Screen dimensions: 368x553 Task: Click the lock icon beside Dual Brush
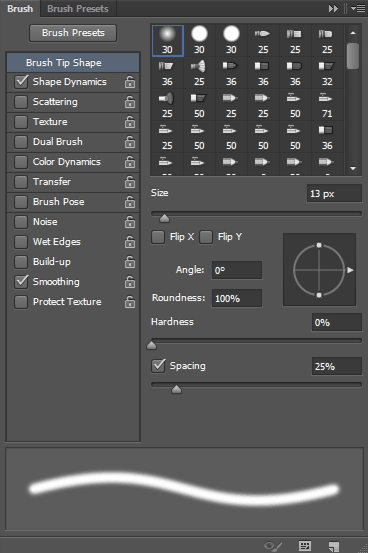click(x=130, y=142)
